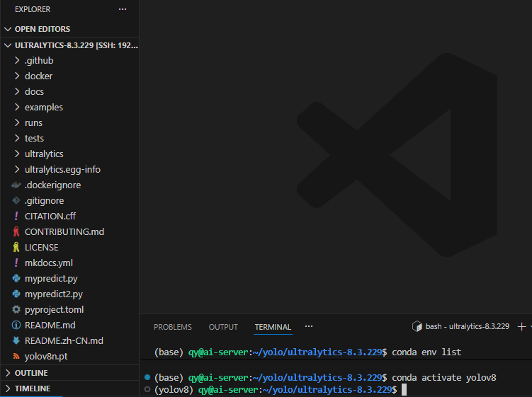Click the blue command decoration beside conda activate
Image resolution: width=532 pixels, height=397 pixels.
pyautogui.click(x=147, y=377)
